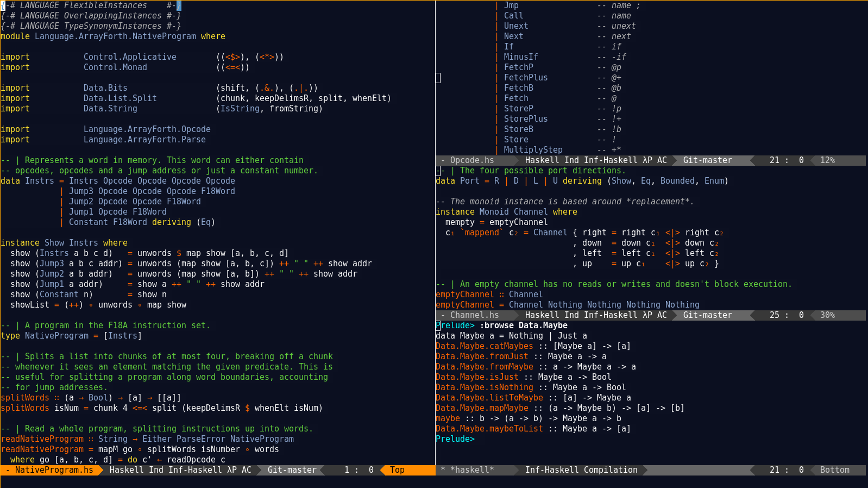868x488 pixels.
Task: Click Git-master in the Opcode.hs mode line
Action: (x=707, y=160)
